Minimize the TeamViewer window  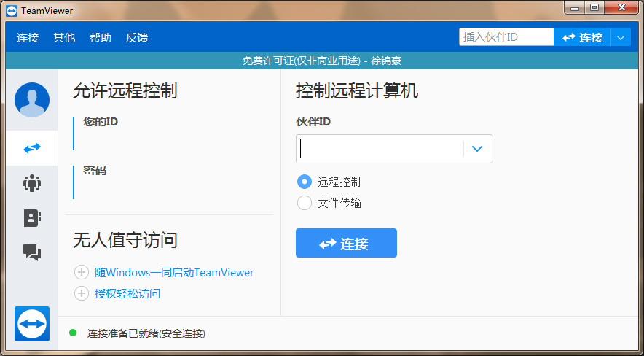pyautogui.click(x=575, y=8)
